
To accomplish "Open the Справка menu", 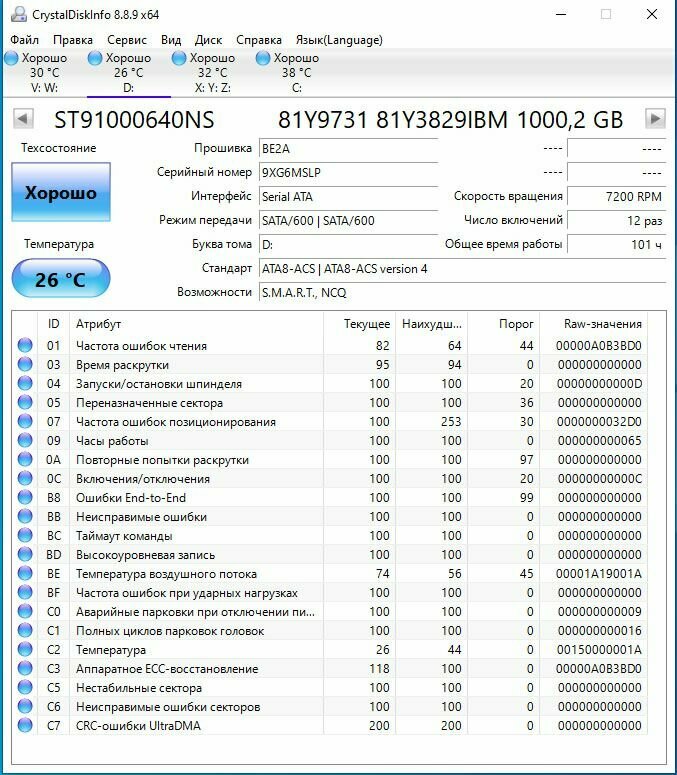I will [x=259, y=40].
